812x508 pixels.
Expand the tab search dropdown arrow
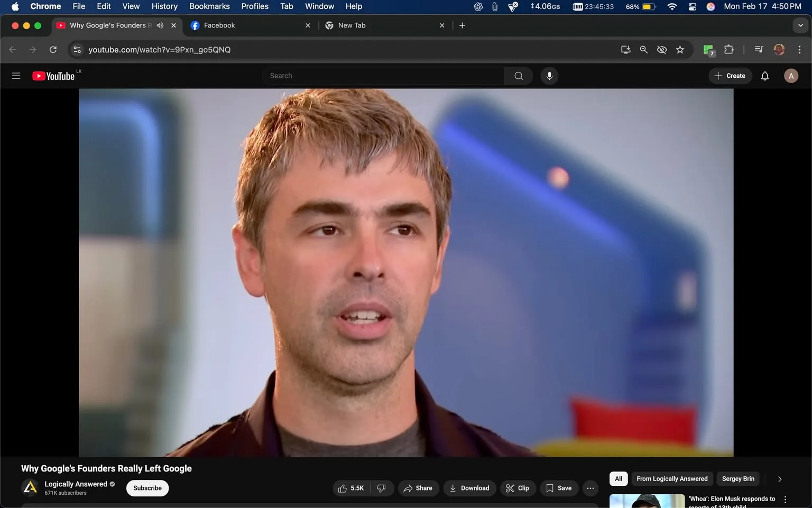(800, 25)
